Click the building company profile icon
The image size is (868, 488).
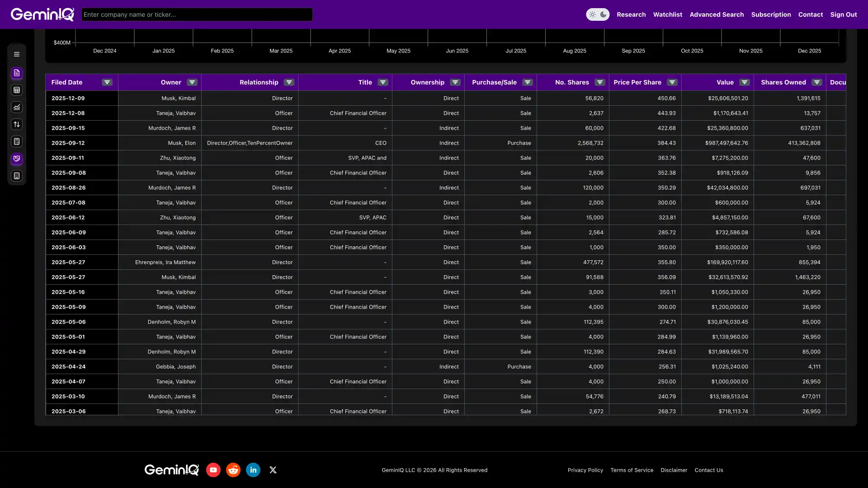[17, 176]
